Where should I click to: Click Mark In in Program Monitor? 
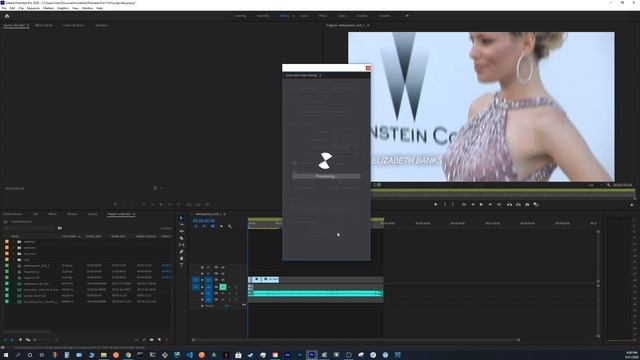(x=445, y=204)
